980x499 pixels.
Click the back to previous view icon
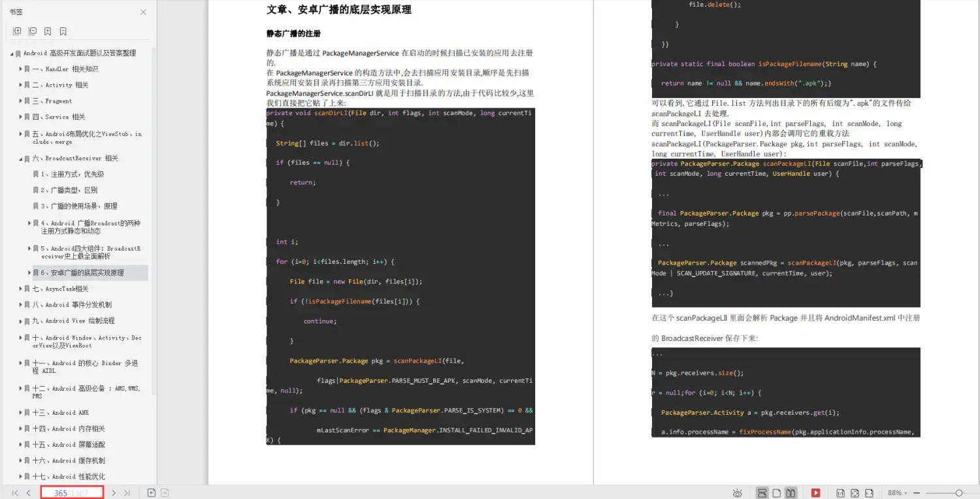pos(152,492)
